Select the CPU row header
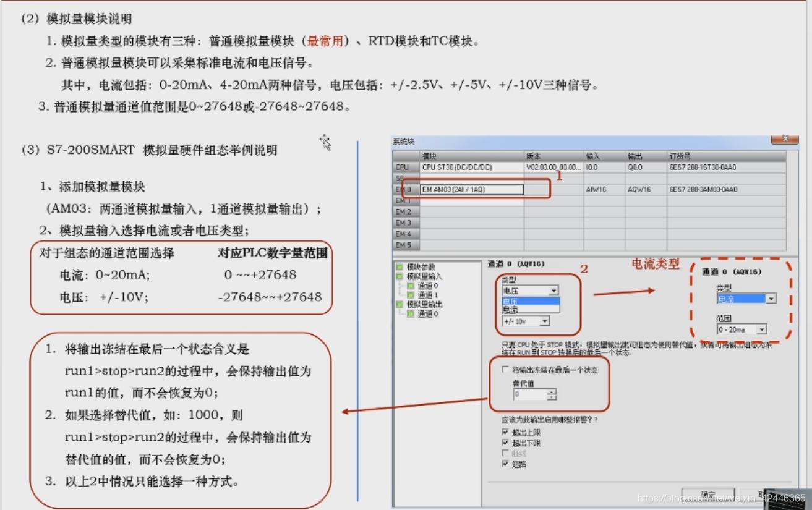Viewport: 812px width, 510px height. tap(406, 168)
